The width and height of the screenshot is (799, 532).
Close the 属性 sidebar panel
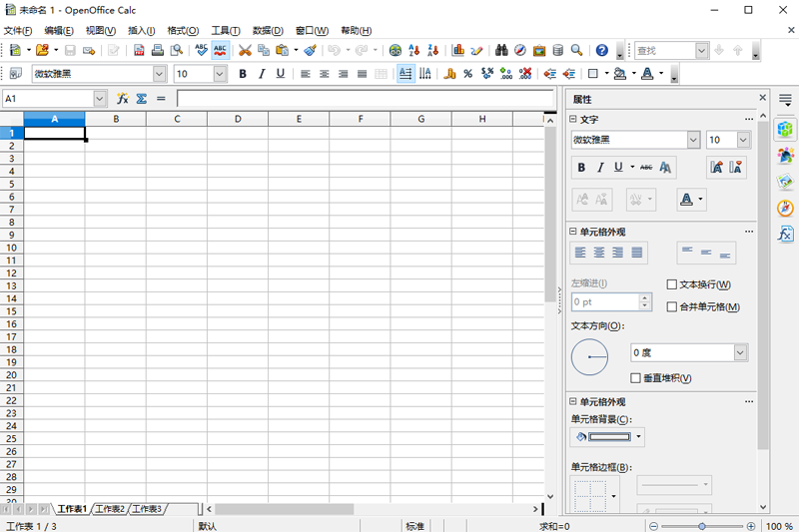(x=762, y=97)
